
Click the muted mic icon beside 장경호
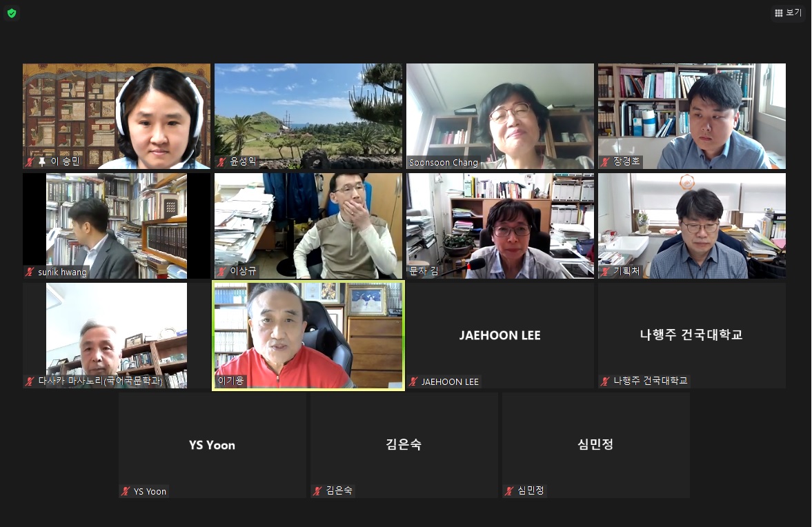click(605, 161)
